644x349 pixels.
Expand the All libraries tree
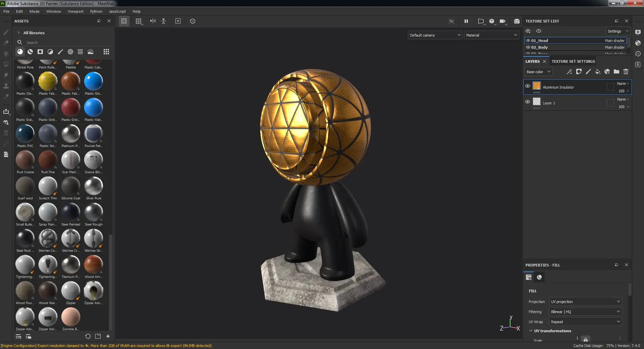[x=18, y=33]
